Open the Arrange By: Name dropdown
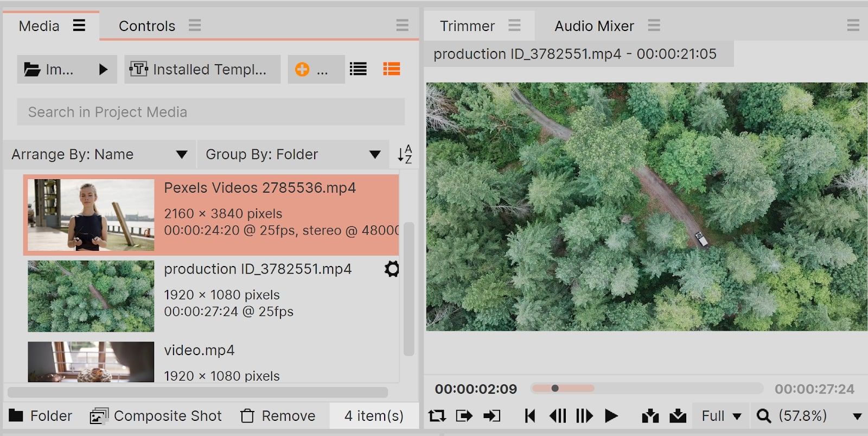The width and height of the screenshot is (868, 436). (99, 154)
